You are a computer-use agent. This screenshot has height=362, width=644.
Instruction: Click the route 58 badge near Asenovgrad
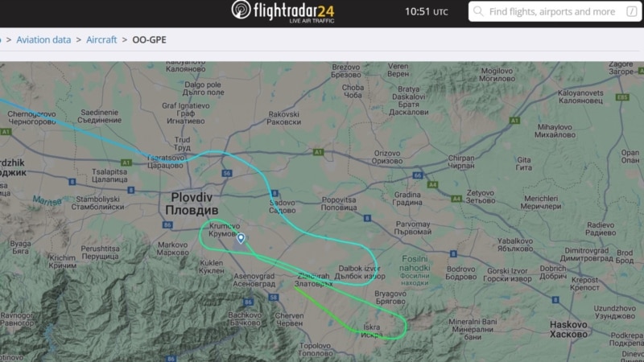(x=274, y=297)
